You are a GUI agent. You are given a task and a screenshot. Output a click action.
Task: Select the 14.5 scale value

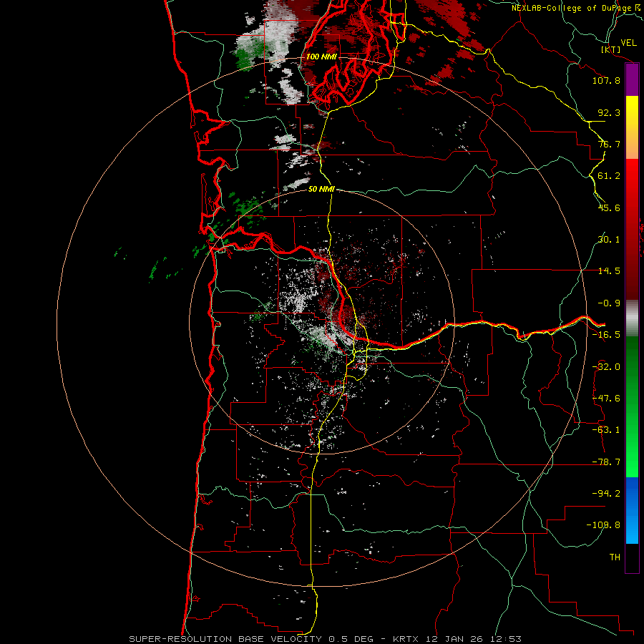click(x=609, y=271)
